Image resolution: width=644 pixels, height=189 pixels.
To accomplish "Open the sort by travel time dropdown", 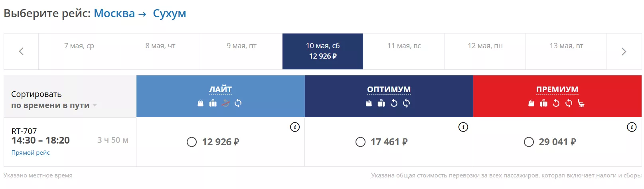I will [54, 105].
